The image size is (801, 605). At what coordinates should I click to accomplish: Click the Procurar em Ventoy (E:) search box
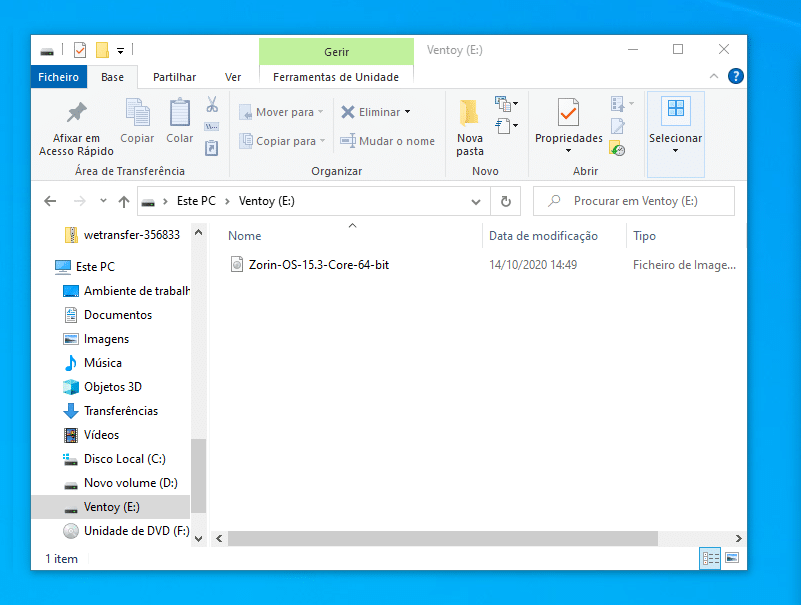click(633, 201)
